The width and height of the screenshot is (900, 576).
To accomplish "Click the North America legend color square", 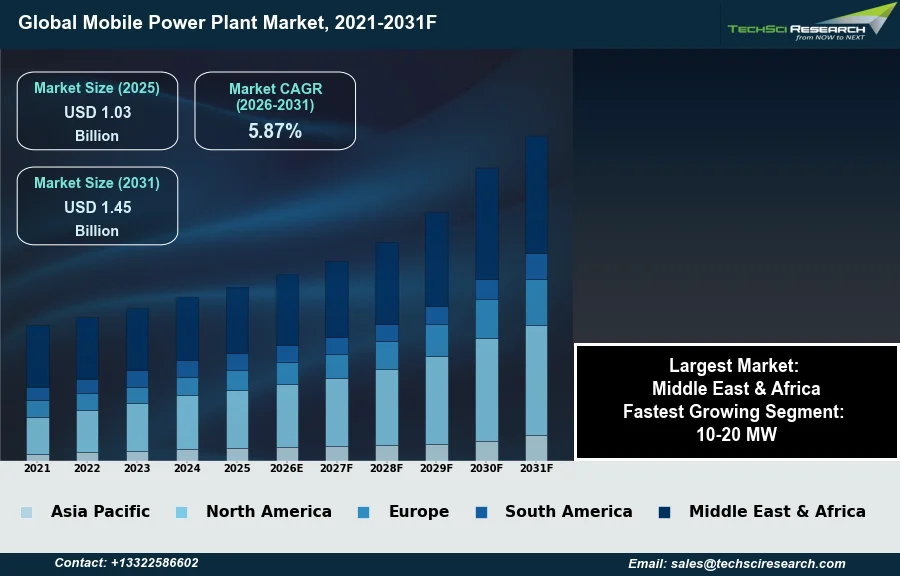I will (181, 512).
